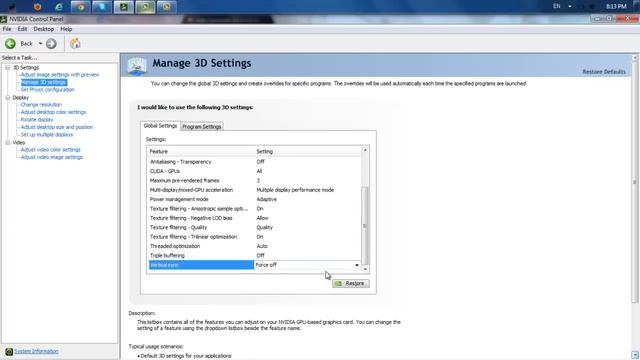Open Internet Explorer from the taskbar
The height and width of the screenshot is (360, 640).
click(59, 7)
